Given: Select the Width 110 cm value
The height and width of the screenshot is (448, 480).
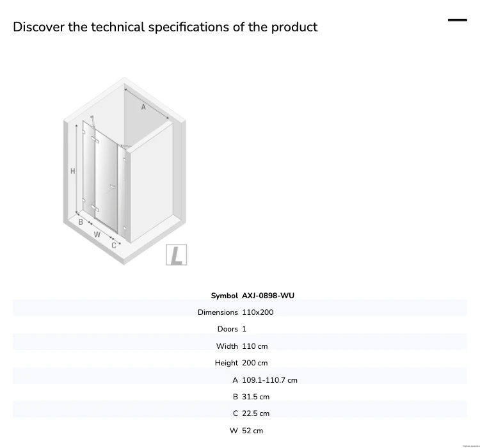Looking at the screenshot, I should [255, 346].
